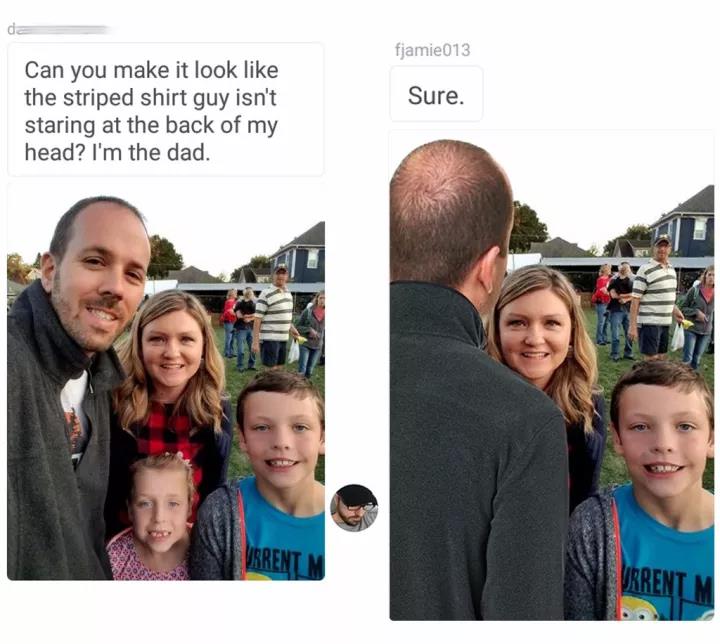This screenshot has width=720, height=644.
Task: Open the edited photo showing dad's back
Action: (552, 376)
